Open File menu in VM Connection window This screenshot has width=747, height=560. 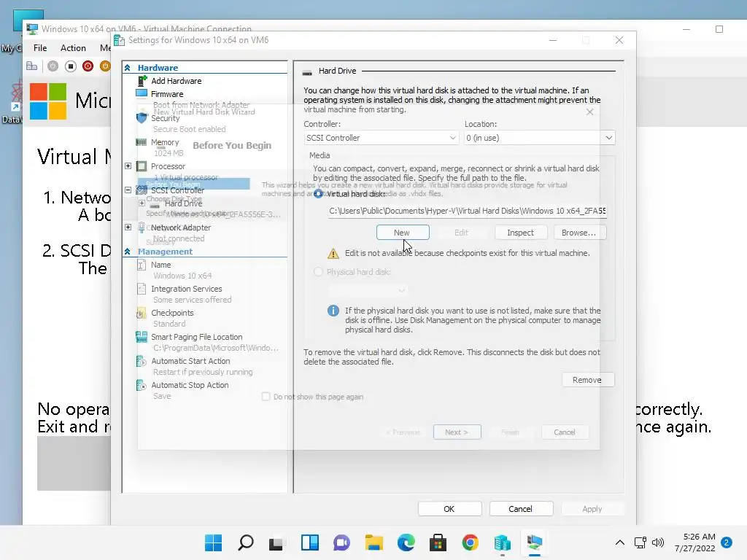[x=40, y=48]
